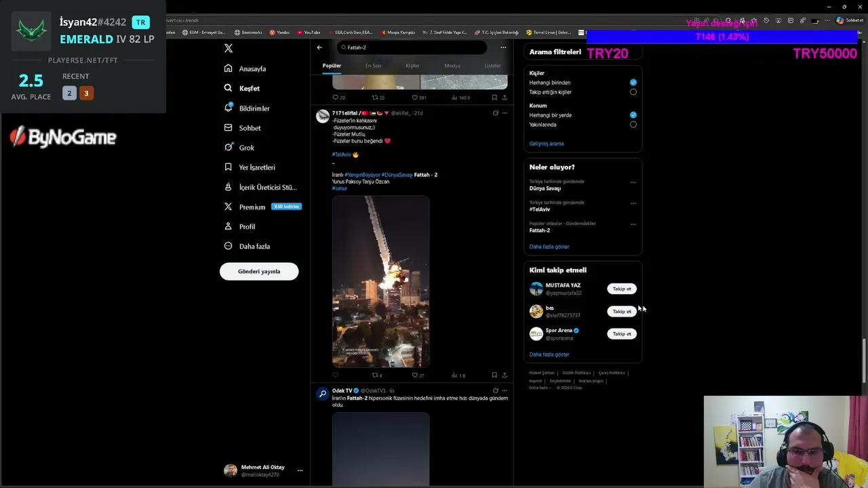Select 'Yakınlarında' location filter
868x488 pixels.
point(633,125)
